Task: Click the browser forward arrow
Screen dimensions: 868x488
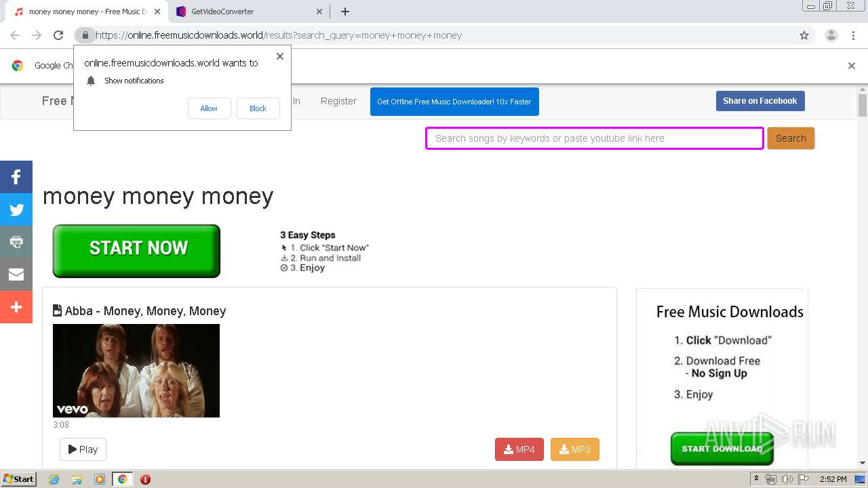Action: coord(37,35)
